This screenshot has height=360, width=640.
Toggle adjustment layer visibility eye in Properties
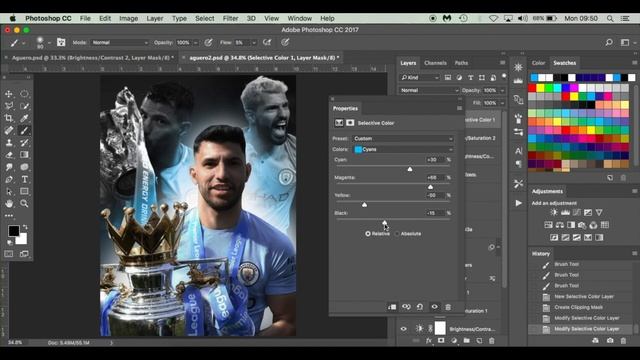(x=434, y=307)
